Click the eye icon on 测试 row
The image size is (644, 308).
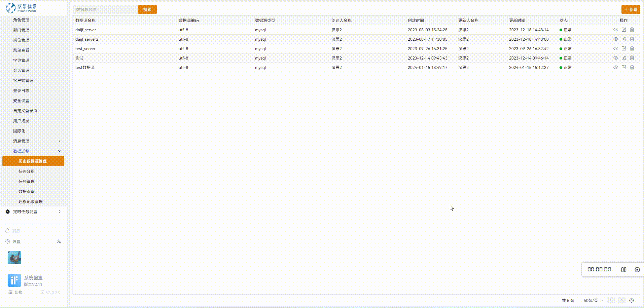[615, 58]
